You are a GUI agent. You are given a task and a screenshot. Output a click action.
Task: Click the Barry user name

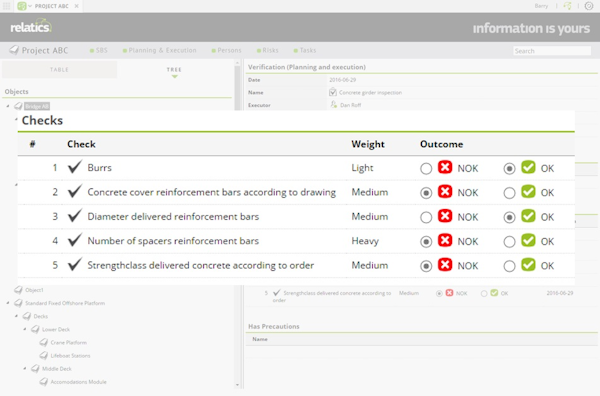541,6
